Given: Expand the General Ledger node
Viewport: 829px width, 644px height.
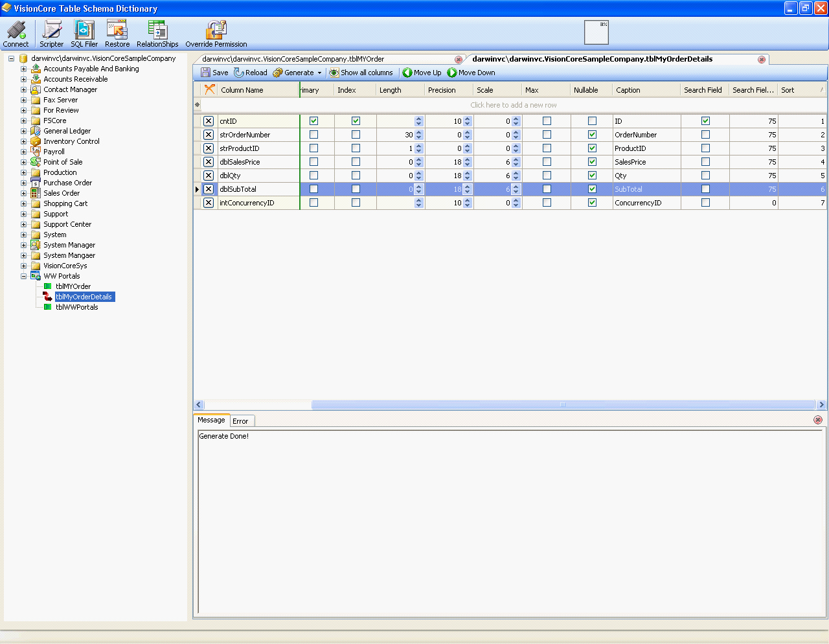Looking at the screenshot, I should click(x=23, y=131).
